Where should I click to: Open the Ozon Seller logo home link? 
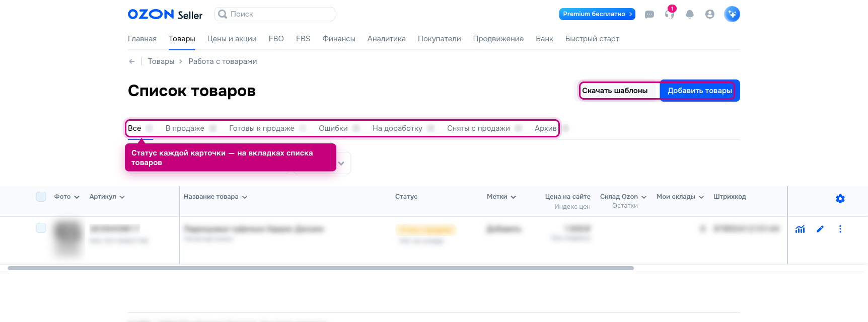[165, 15]
